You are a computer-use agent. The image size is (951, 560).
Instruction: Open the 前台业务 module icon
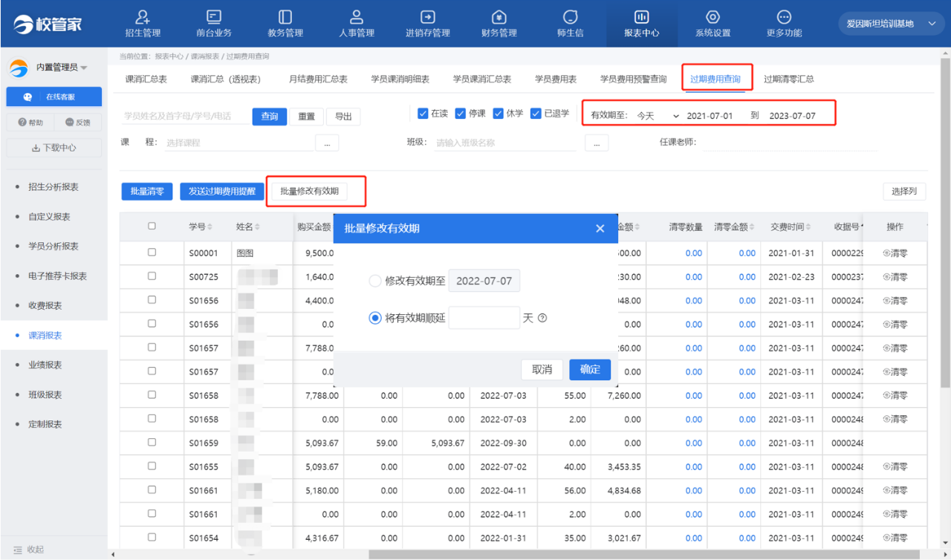click(214, 17)
